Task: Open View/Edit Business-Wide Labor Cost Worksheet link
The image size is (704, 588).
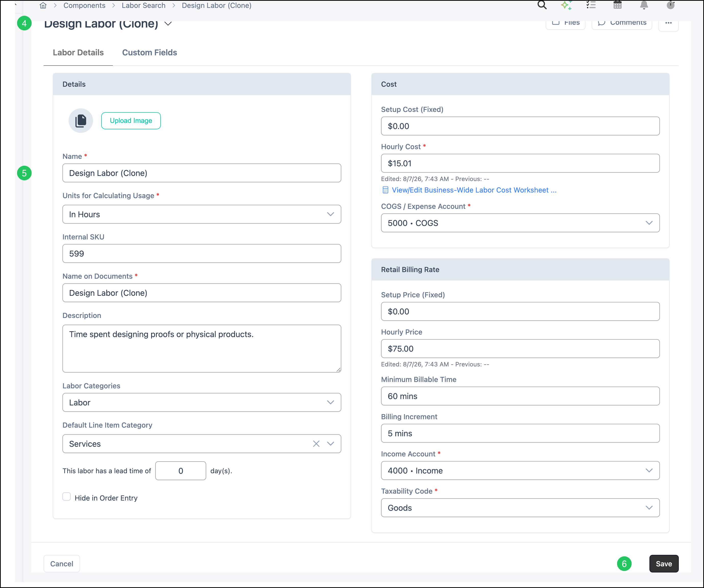Action: 474,190
